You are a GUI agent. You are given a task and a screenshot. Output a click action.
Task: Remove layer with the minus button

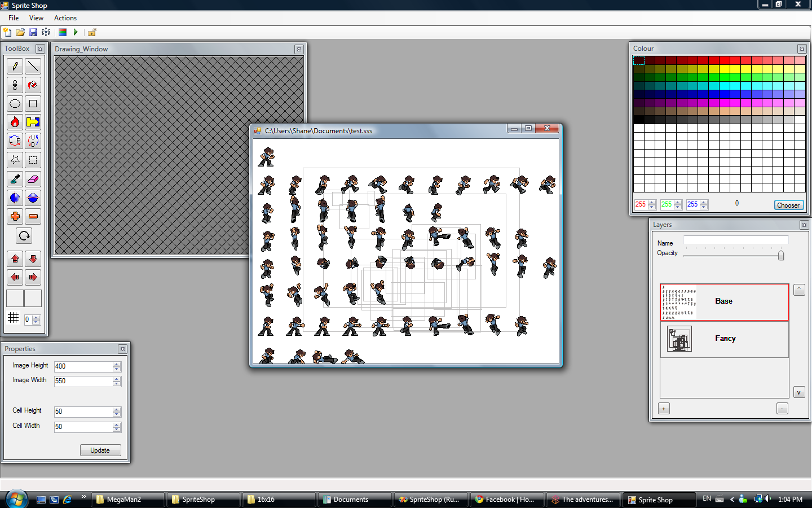(x=782, y=409)
